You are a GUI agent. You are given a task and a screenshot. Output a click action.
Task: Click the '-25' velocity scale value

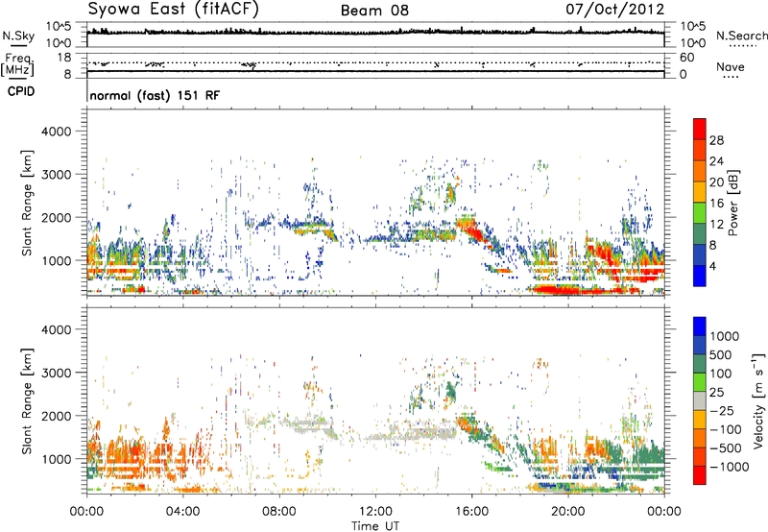point(722,411)
